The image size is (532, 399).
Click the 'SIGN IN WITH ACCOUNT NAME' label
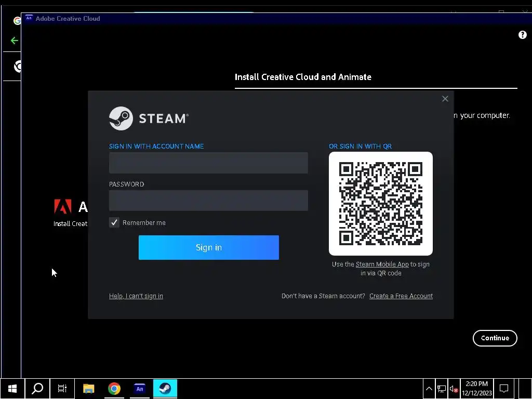point(156,146)
